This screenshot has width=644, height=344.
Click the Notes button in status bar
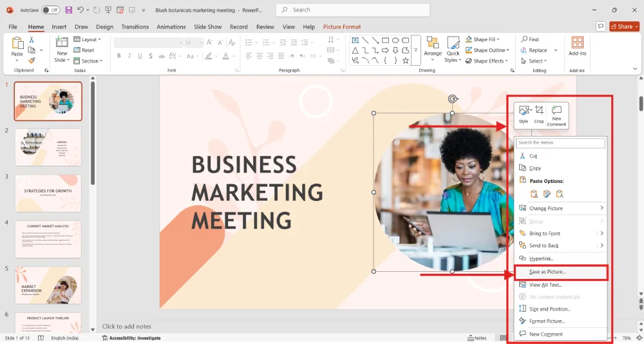(477, 338)
